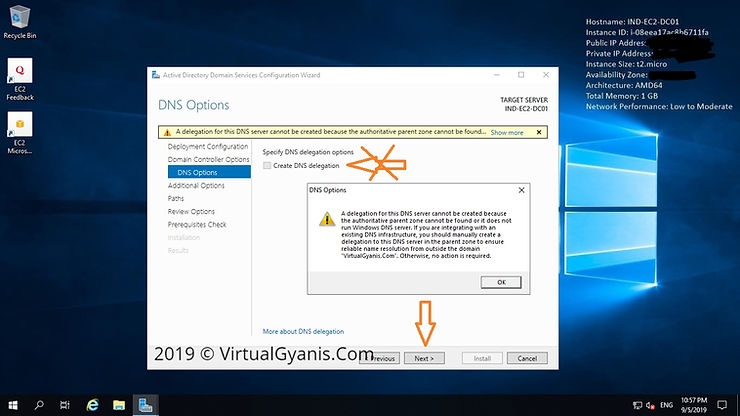
Task: Expand the warning with Show more
Action: (508, 131)
